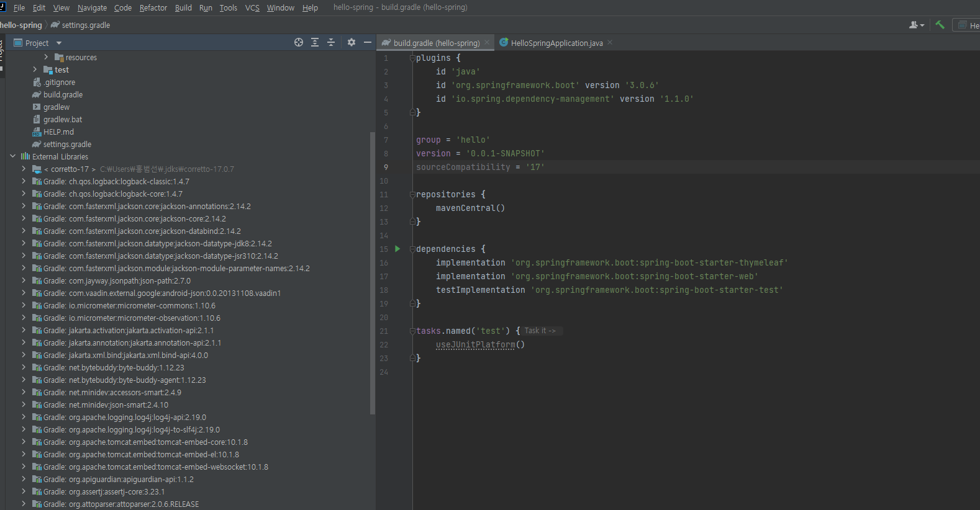The width and height of the screenshot is (980, 510).
Task: Close the build.gradle editor tab
Action: point(487,42)
